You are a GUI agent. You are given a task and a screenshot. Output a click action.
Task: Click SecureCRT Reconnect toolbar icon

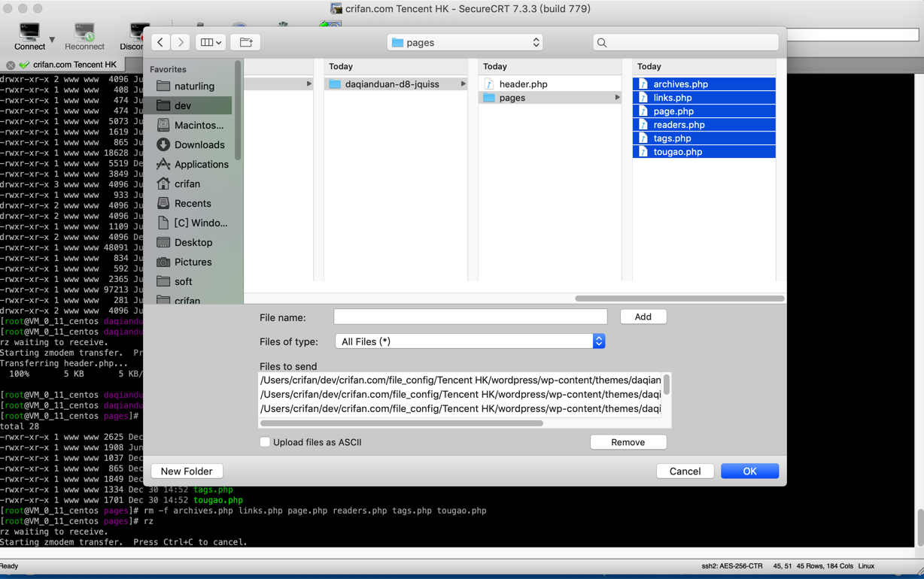[84, 36]
